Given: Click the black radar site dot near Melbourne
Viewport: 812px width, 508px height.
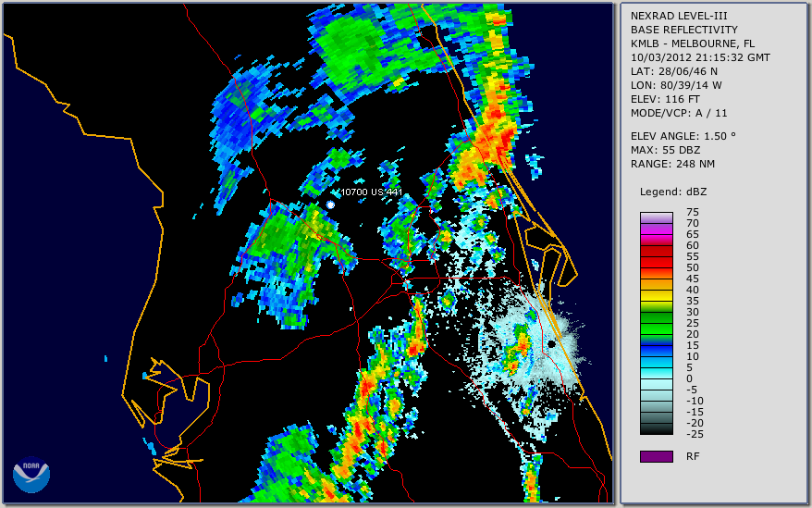Looking at the screenshot, I should click(x=552, y=344).
